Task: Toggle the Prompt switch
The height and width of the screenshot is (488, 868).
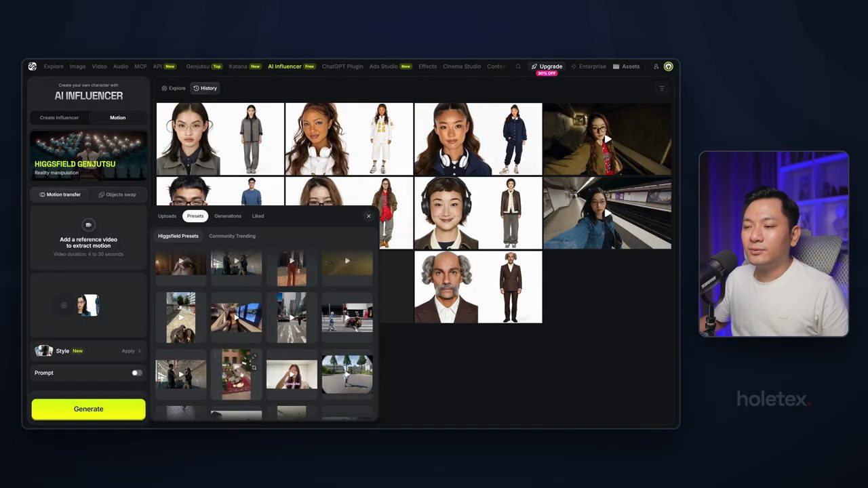Action: (x=137, y=373)
